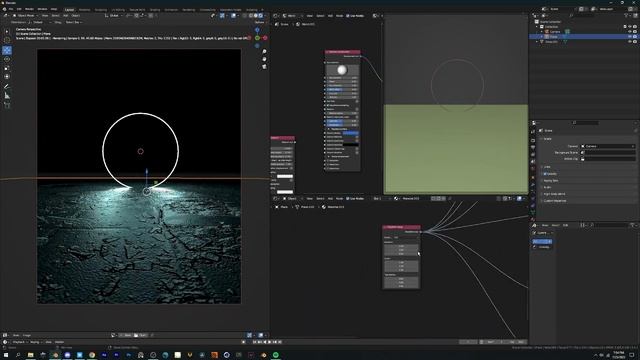This screenshot has height=360, width=640.
Task: Open the Window menu
Action: pyautogui.click(x=42, y=9)
